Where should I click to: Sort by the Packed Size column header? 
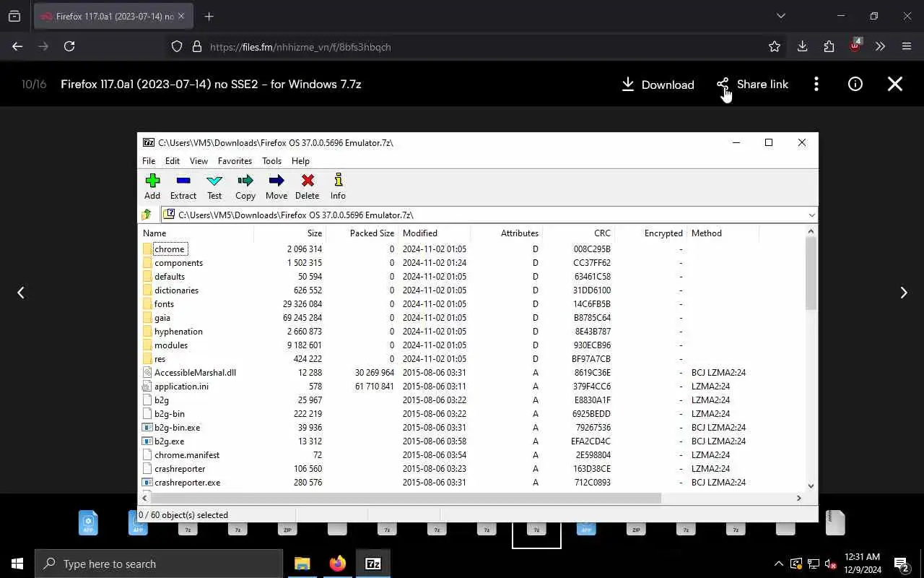[x=362, y=233]
